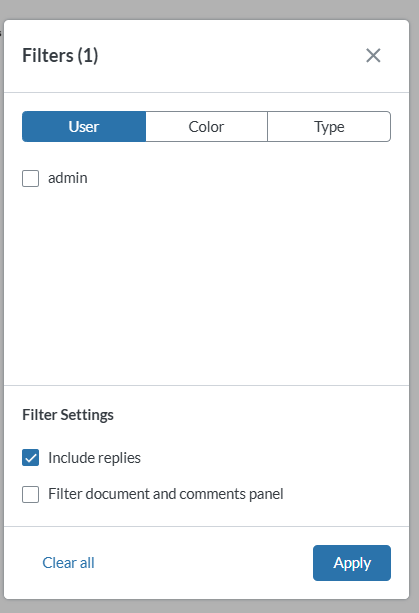Reset filters with the Clear all link
This screenshot has width=419, height=613.
tap(68, 563)
